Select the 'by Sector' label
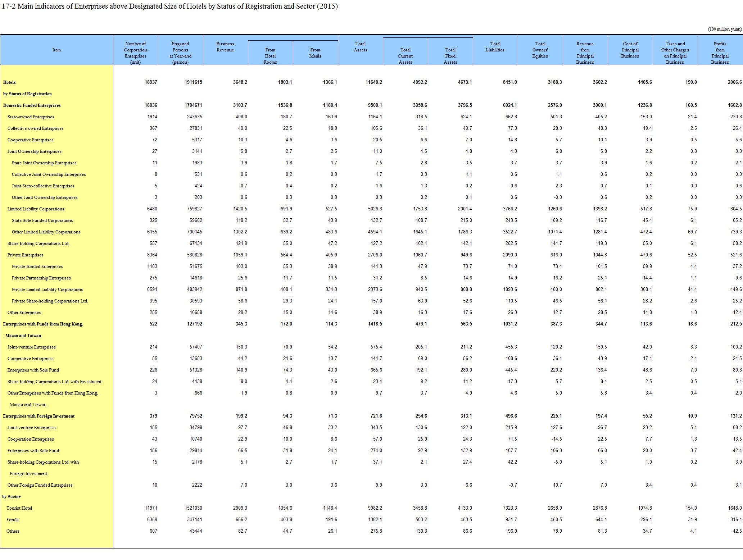This screenshot has width=743, height=560. [x=12, y=497]
